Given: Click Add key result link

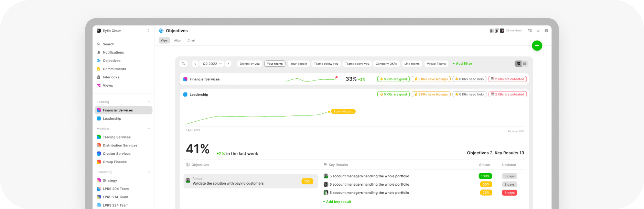Looking at the screenshot, I should coord(337,202).
